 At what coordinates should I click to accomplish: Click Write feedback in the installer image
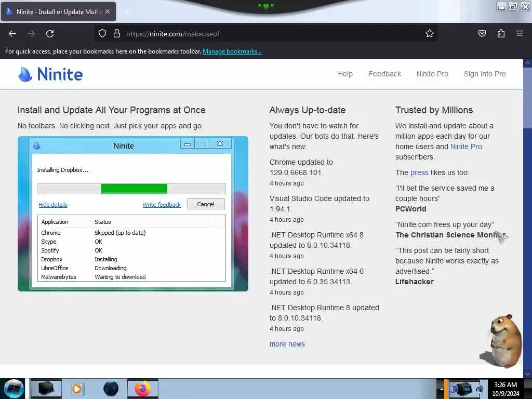point(162,205)
